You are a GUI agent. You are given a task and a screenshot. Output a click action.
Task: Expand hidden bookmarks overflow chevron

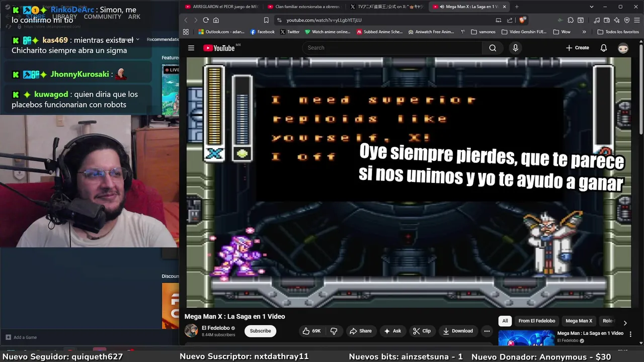coord(584,32)
